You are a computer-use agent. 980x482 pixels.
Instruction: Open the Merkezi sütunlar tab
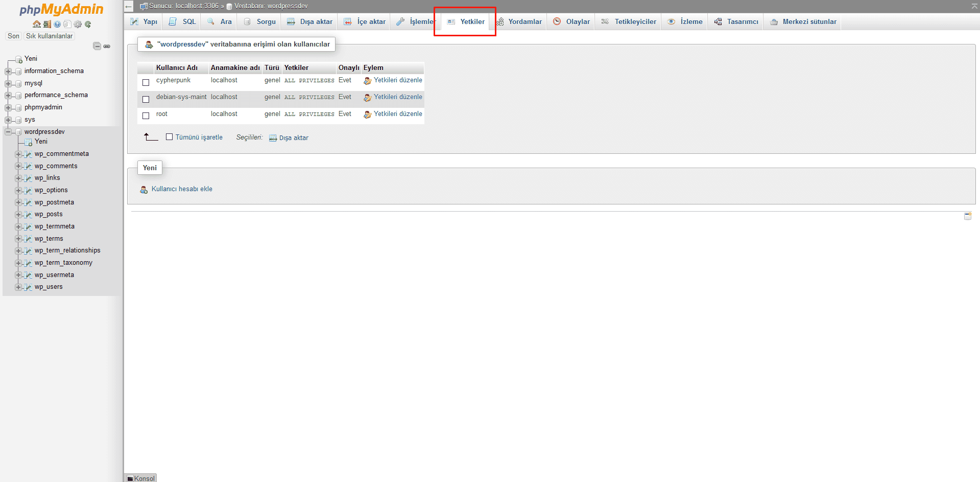click(802, 21)
